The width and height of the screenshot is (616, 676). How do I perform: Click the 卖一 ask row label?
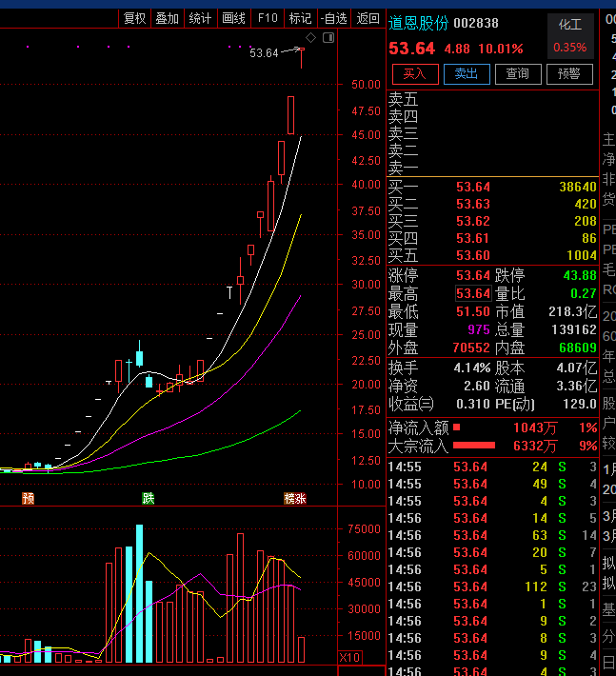click(x=403, y=168)
